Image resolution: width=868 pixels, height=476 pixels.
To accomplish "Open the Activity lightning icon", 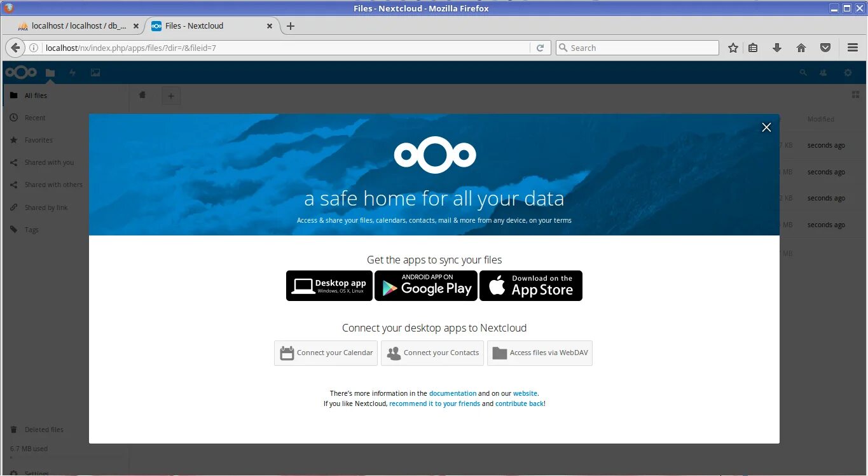I will (x=72, y=73).
